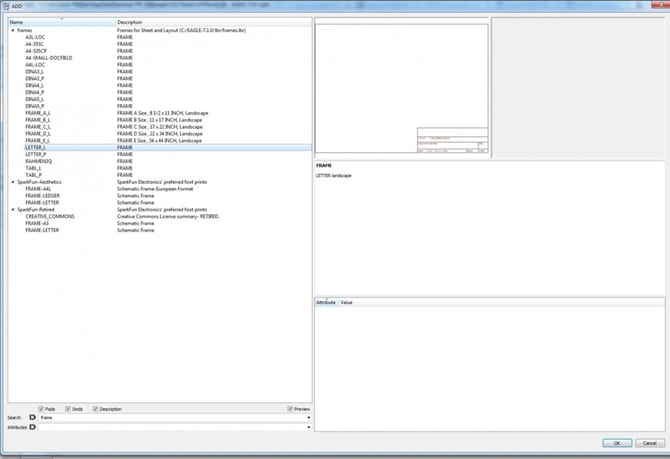Select the DINA5_P frame entry
The image size is (670, 459).
click(35, 106)
